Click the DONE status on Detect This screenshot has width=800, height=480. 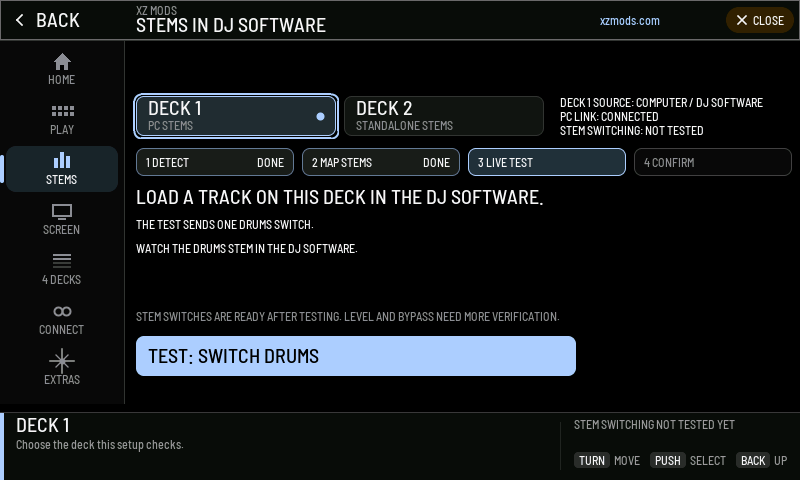pos(270,163)
